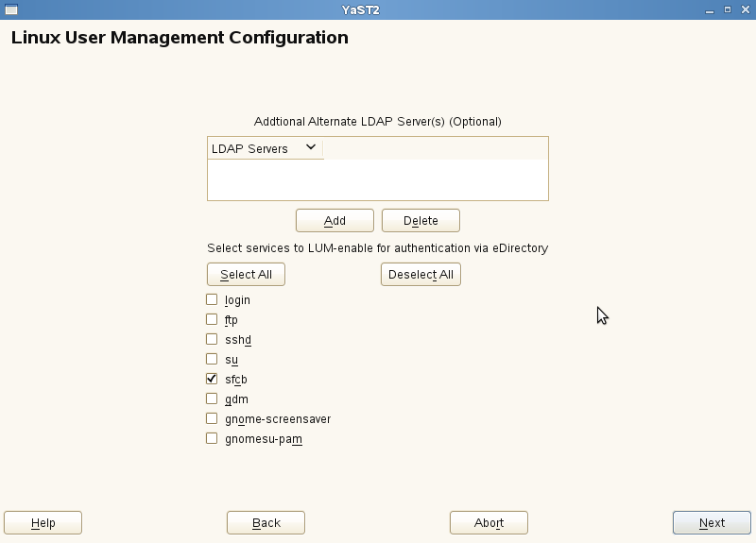
Task: Maximize the YaST2 window
Action: click(x=728, y=9)
